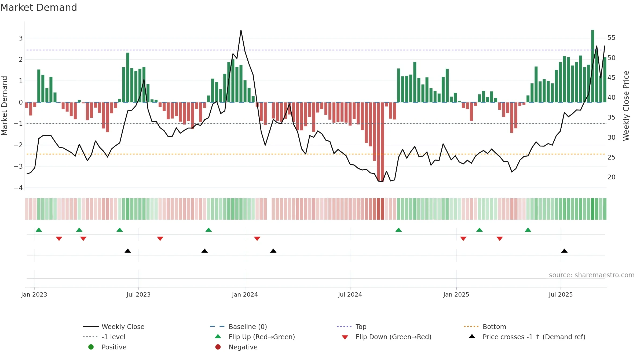The height and width of the screenshot is (362, 644).
Task: Click the 3 tick on demand axis
Action: [x=21, y=38]
